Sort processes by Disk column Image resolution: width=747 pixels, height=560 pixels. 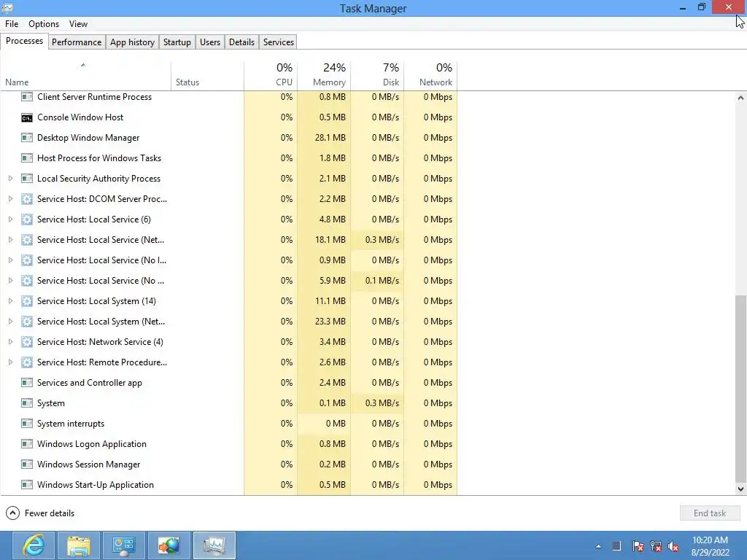pos(377,76)
